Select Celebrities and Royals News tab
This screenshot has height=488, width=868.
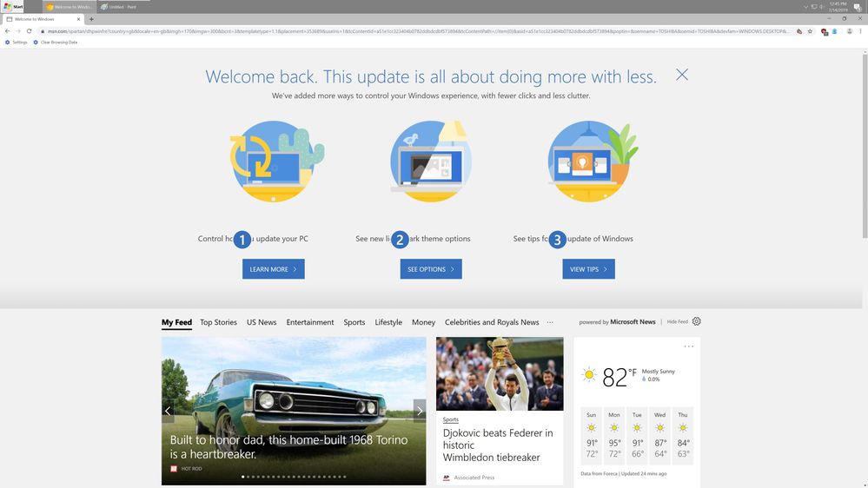point(492,322)
